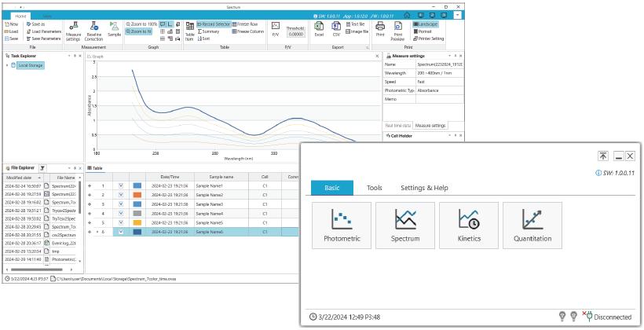644x330 pixels.
Task: Export data to Excel
Action: tap(319, 29)
